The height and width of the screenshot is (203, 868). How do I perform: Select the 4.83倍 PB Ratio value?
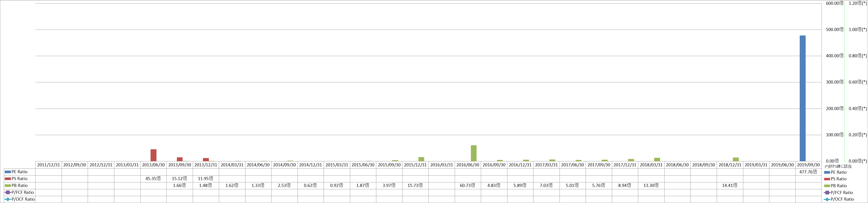[x=494, y=185]
